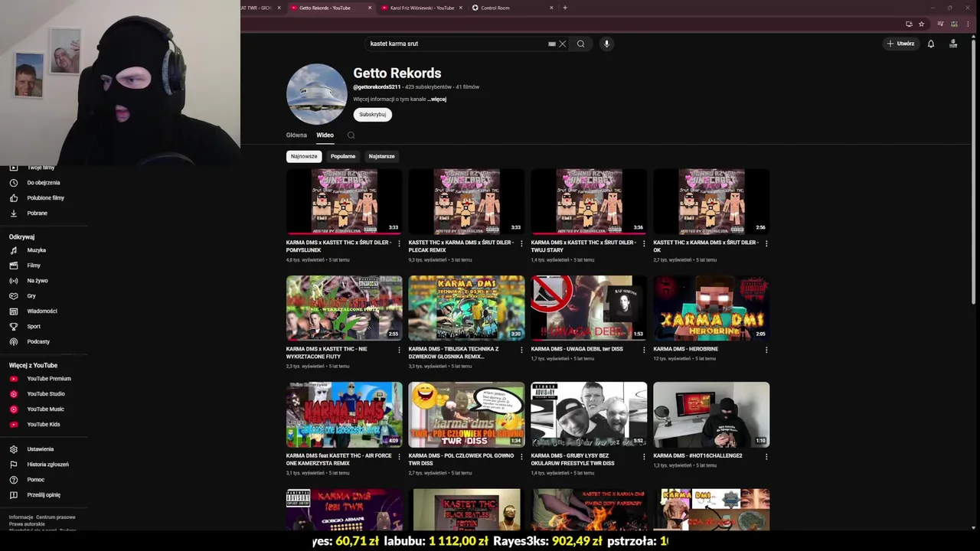Open Na żywo live icon
This screenshot has width=980, height=551.
click(x=13, y=281)
